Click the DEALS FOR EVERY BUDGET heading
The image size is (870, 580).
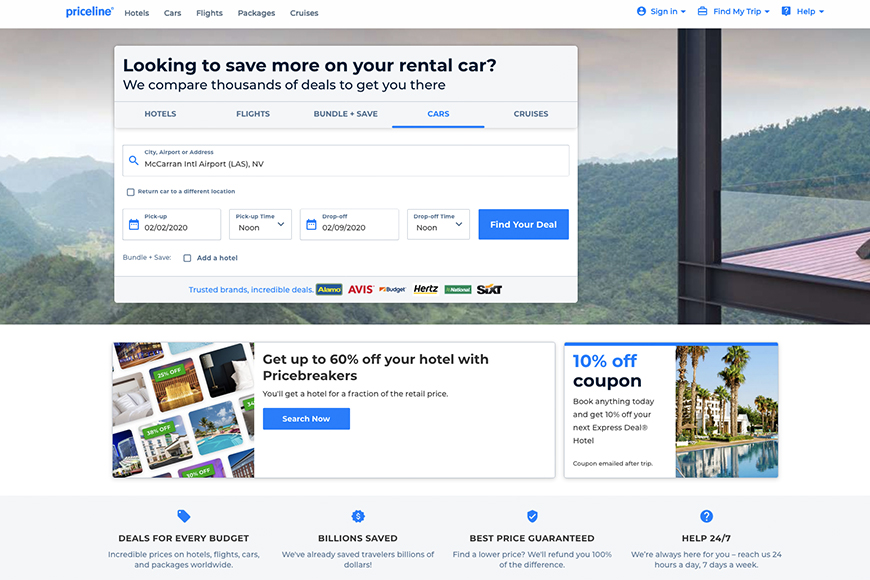(x=184, y=538)
